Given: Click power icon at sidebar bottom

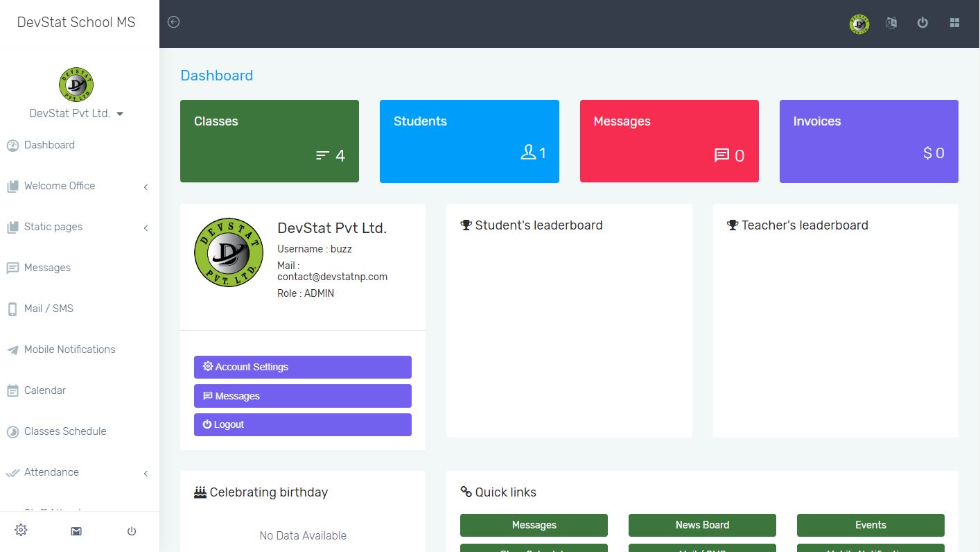Looking at the screenshot, I should pyautogui.click(x=132, y=531).
